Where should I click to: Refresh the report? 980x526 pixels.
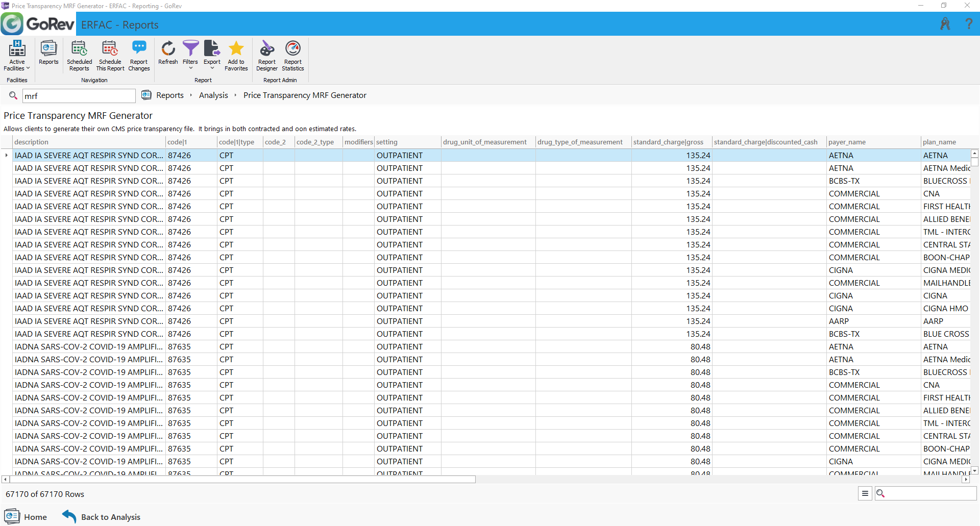168,53
